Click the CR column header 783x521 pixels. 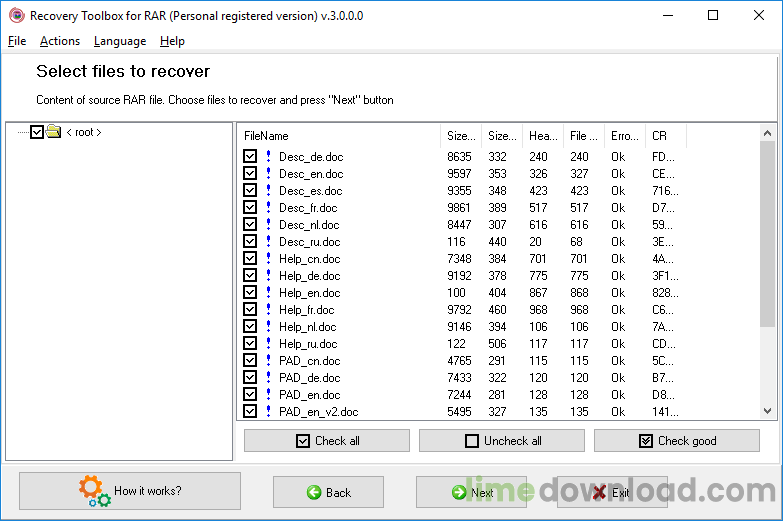tap(666, 136)
